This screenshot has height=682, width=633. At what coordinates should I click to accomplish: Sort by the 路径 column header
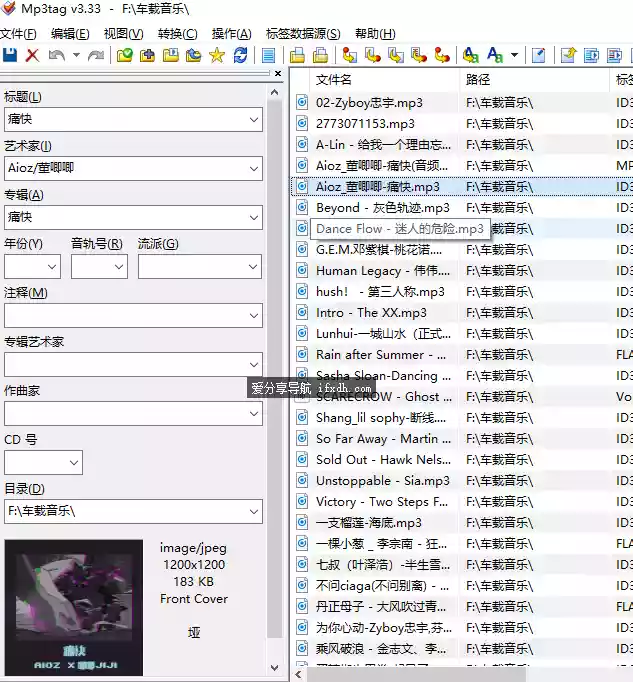(534, 80)
